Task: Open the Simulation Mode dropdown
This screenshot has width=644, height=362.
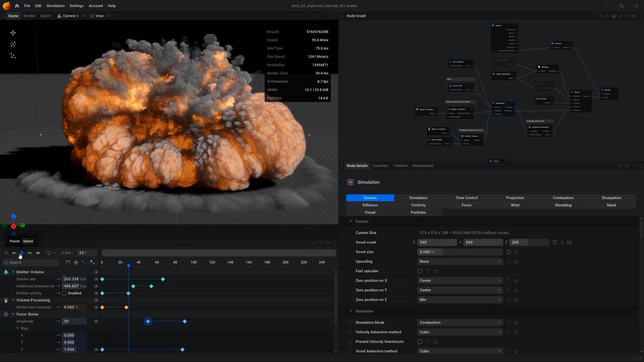Action: click(x=460, y=322)
